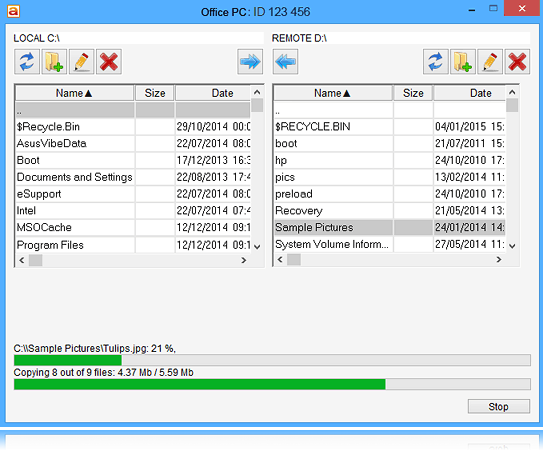Copy to remote using right arrow
Viewport: 543px width, 452px height.
click(x=250, y=62)
